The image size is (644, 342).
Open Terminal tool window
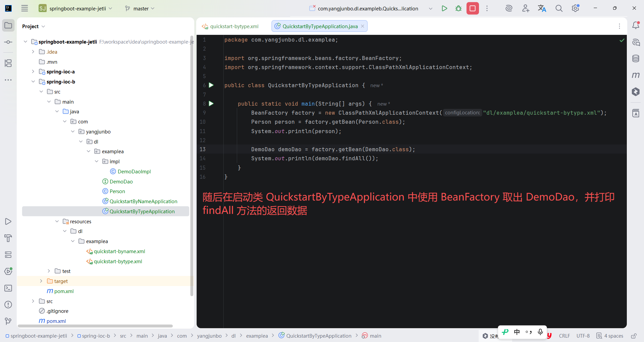tap(8, 288)
